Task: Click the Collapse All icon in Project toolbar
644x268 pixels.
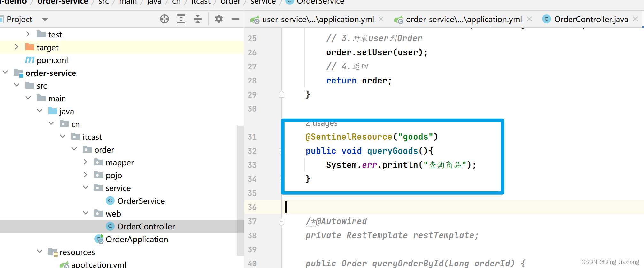Action: tap(198, 19)
